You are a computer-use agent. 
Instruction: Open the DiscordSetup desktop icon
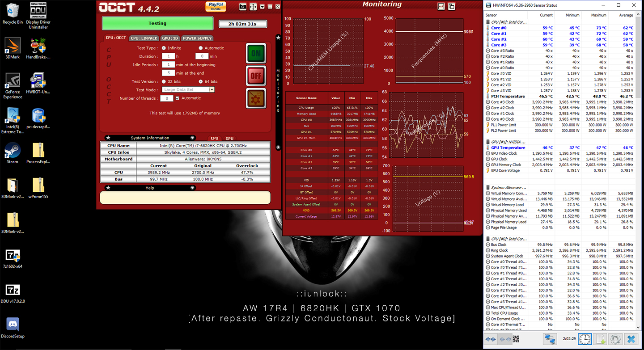pyautogui.click(x=13, y=328)
